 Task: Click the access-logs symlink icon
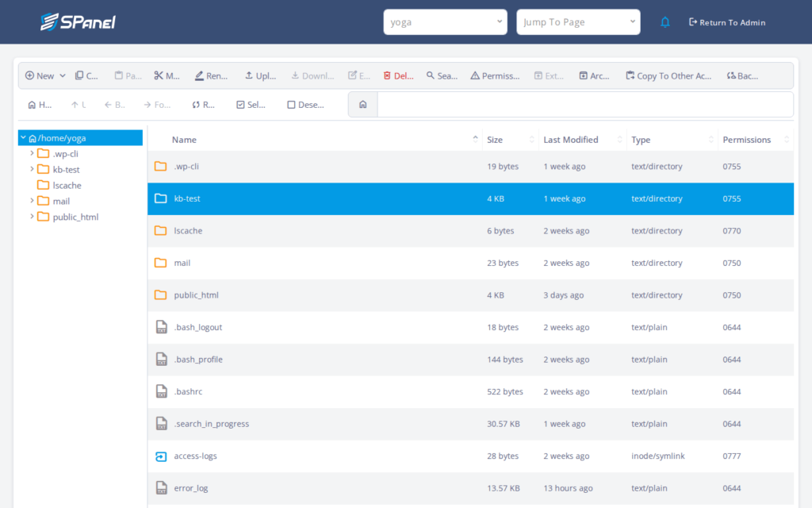[x=161, y=456]
